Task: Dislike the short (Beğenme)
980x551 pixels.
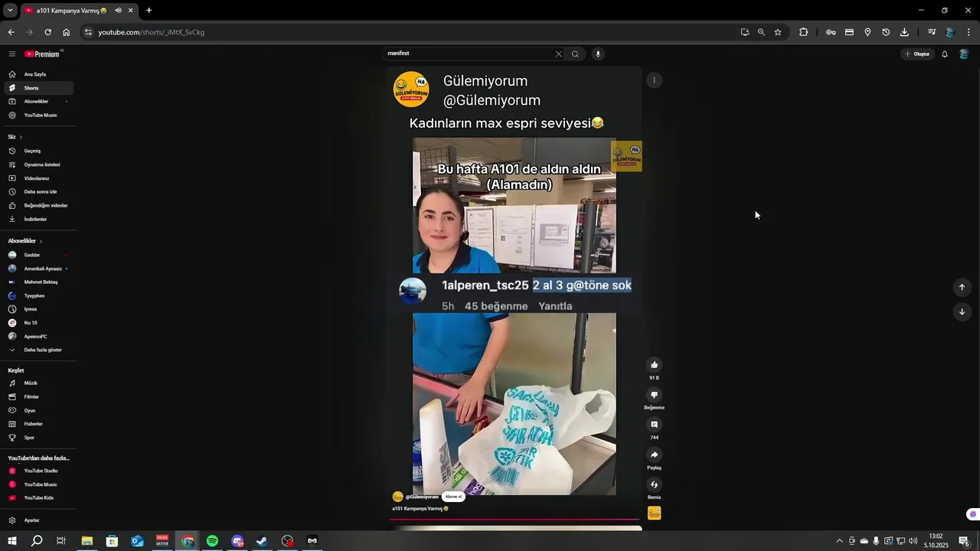Action: point(654,395)
